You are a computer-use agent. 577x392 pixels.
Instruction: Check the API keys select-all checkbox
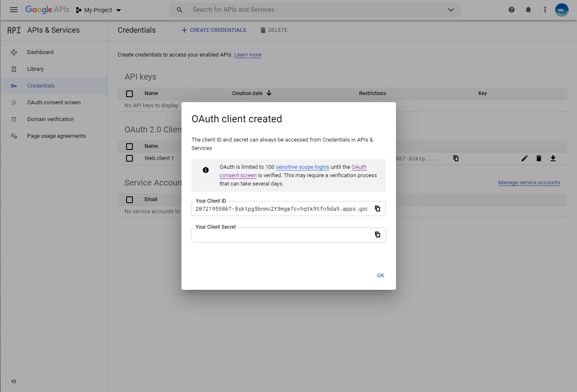coord(129,93)
